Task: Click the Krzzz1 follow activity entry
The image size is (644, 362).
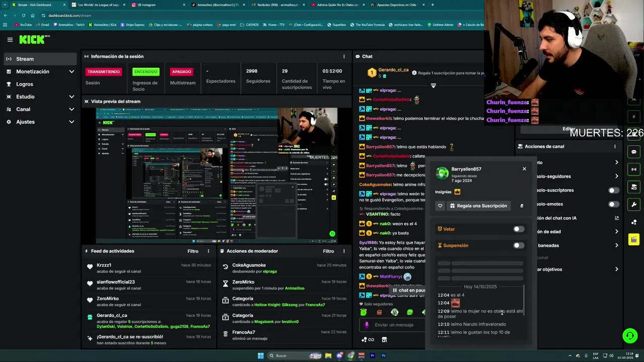Action: click(x=150, y=268)
